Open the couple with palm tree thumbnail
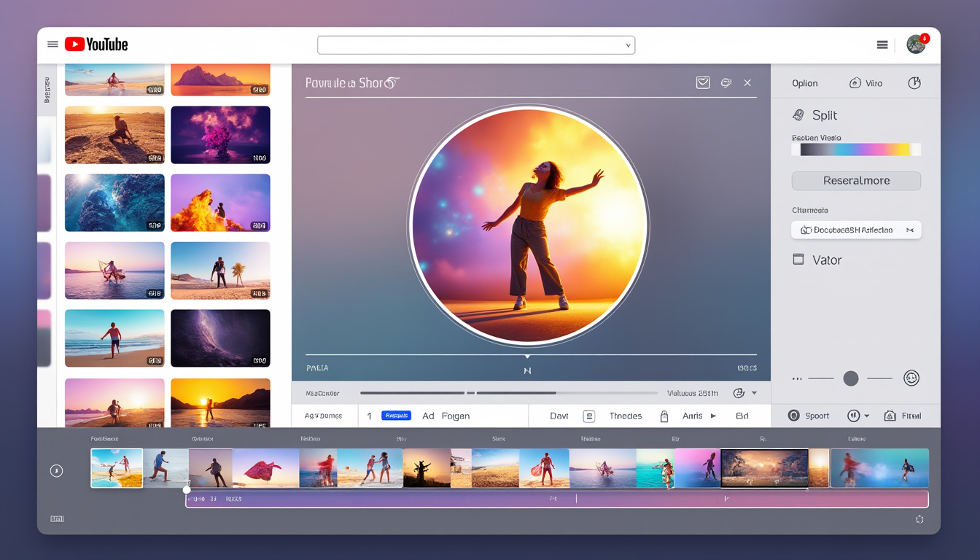Image resolution: width=980 pixels, height=560 pixels. click(x=220, y=271)
